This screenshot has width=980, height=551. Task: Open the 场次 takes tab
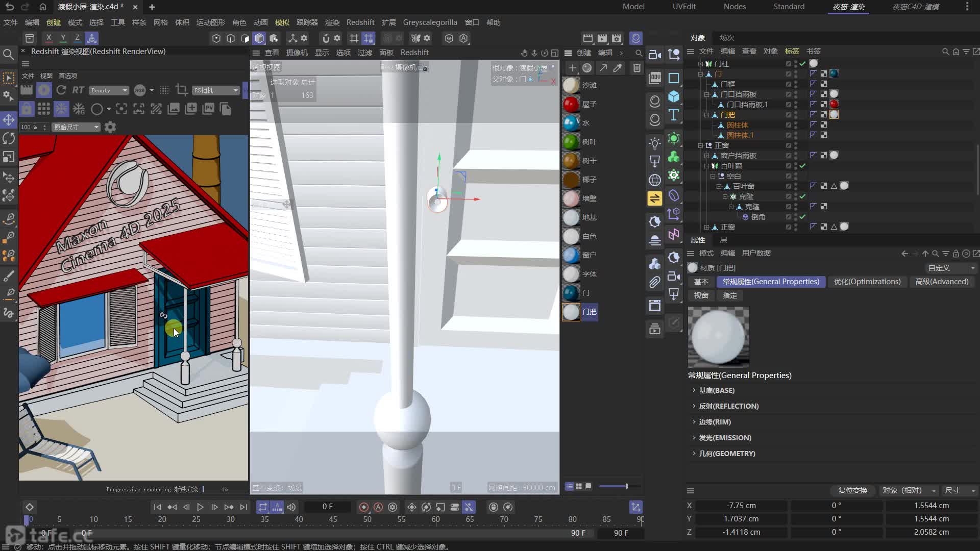click(x=727, y=38)
